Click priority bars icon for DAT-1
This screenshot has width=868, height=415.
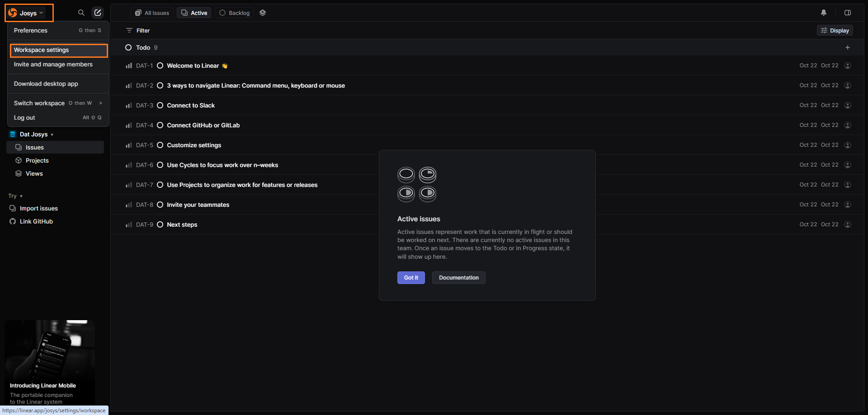129,65
